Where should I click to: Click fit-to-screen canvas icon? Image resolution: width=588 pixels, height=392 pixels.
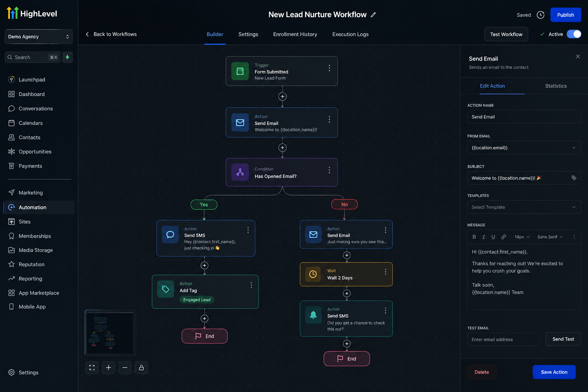(92, 367)
